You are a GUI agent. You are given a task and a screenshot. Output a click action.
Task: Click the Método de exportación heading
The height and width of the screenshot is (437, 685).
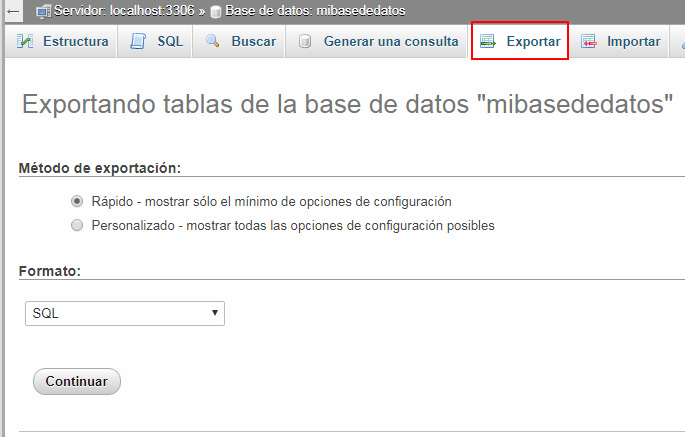point(100,168)
